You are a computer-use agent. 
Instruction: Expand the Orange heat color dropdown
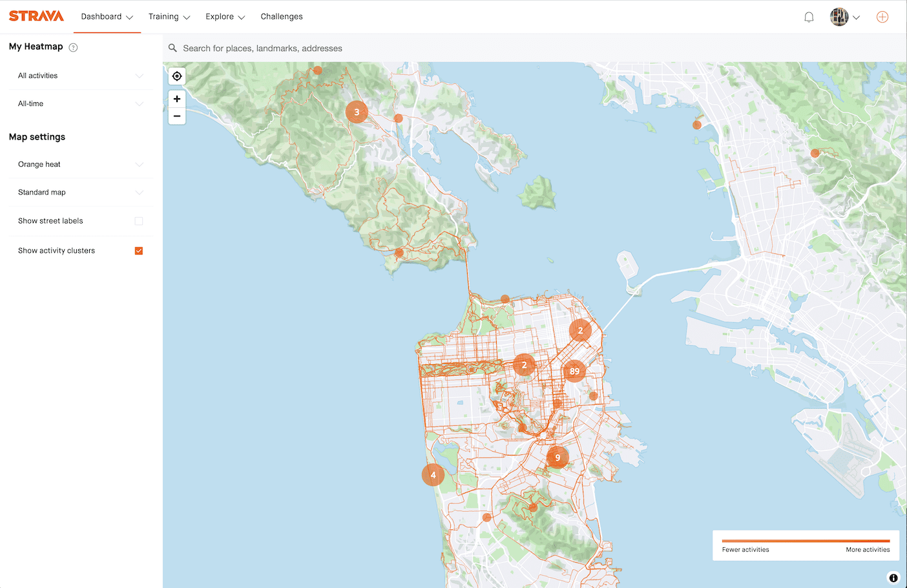[x=80, y=164]
